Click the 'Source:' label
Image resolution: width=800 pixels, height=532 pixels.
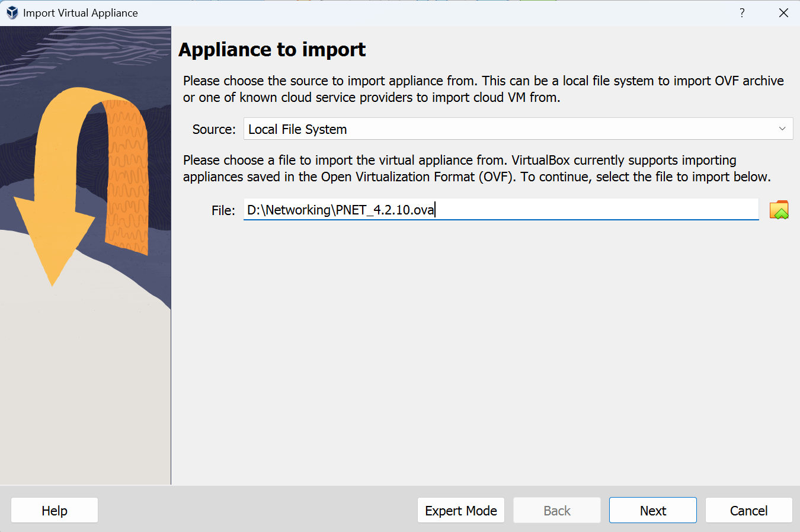(x=214, y=129)
